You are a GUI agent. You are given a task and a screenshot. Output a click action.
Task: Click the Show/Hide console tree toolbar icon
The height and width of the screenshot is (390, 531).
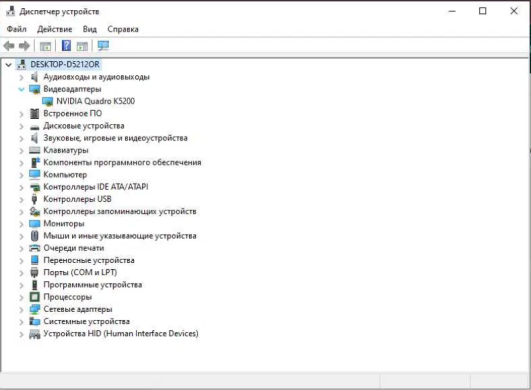pos(45,46)
